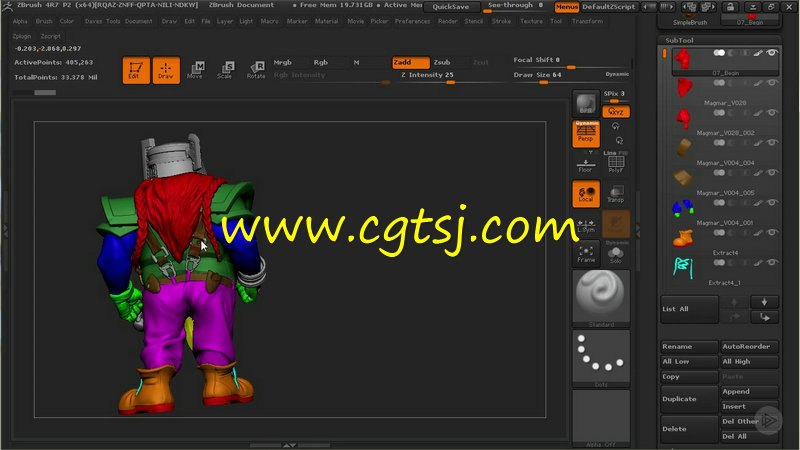Open the Standard brush picker
This screenshot has width=800, height=450.
coord(601,298)
